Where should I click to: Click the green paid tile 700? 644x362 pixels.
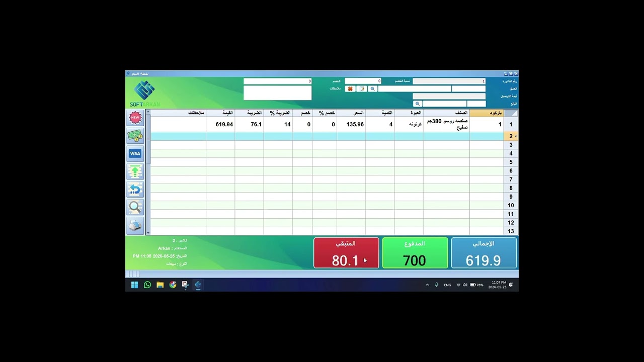(415, 253)
